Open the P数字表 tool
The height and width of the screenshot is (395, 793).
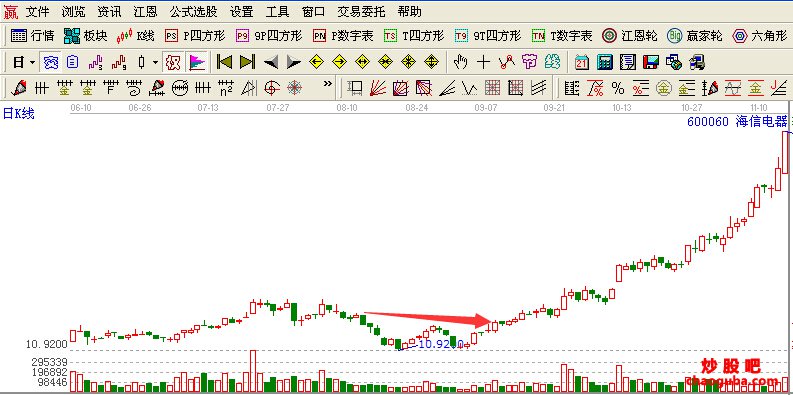point(343,35)
